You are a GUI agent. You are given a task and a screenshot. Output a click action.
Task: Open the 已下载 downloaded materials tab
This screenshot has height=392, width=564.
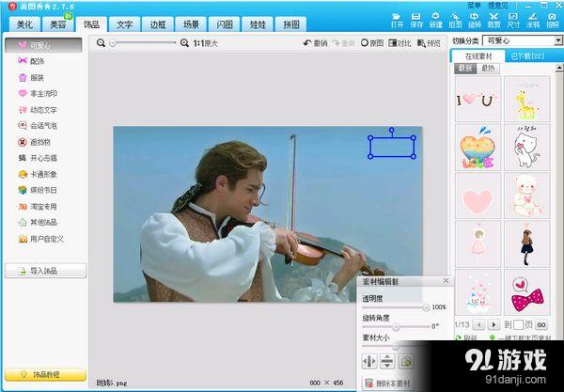(527, 56)
